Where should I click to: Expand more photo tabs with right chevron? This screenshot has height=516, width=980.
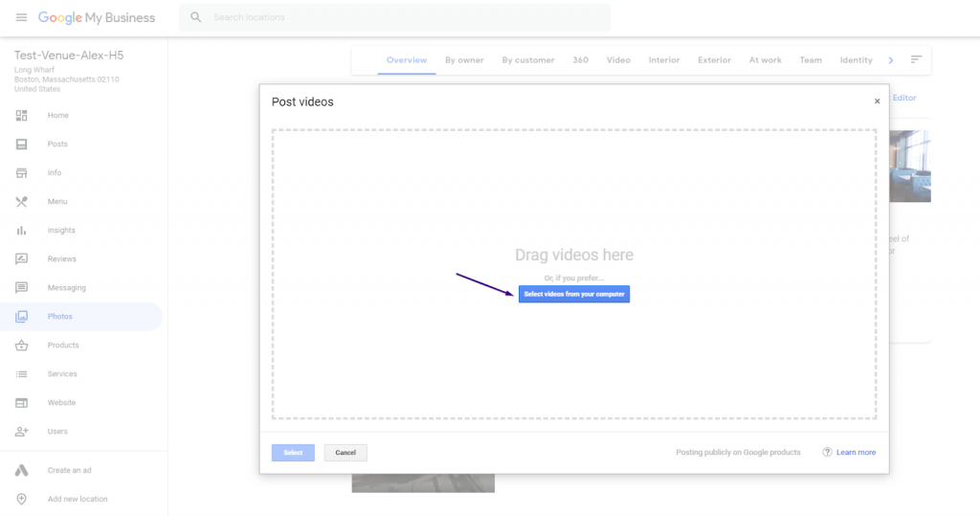(891, 60)
